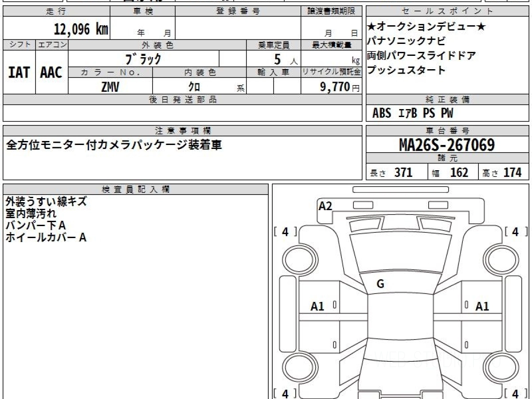Viewport: 532px width, 399px height.
Task: Click the 最大積載量 header
Action: [331, 45]
